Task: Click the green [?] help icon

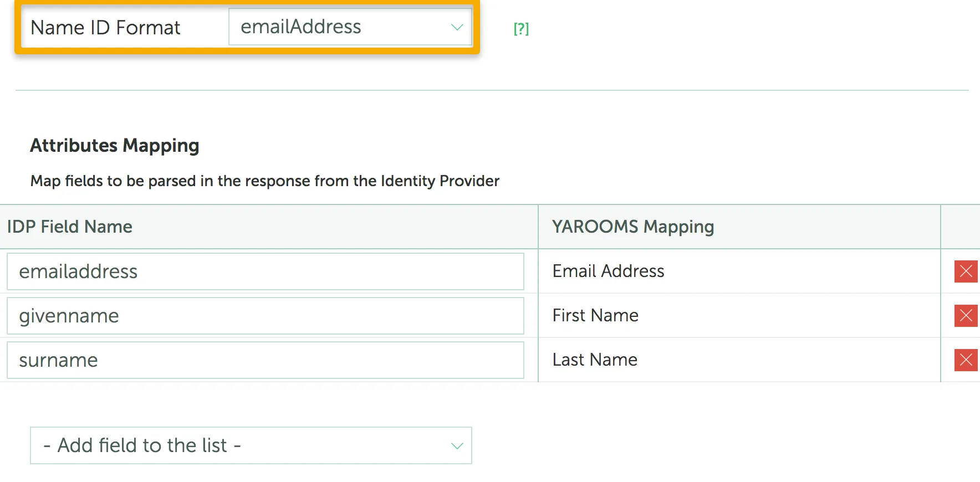Action: [520, 29]
